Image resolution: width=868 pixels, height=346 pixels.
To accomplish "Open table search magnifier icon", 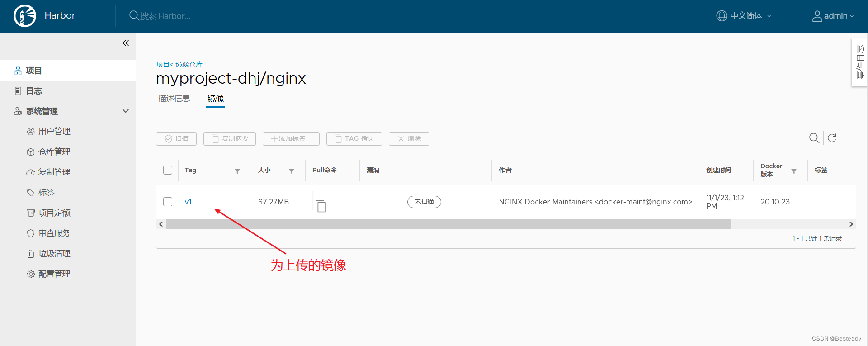I will pos(814,138).
